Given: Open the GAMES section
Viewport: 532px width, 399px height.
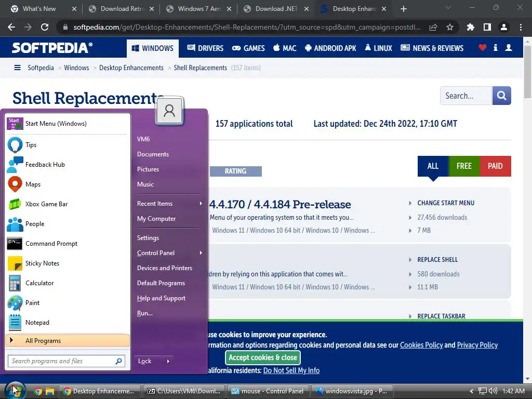Looking at the screenshot, I should (x=248, y=48).
